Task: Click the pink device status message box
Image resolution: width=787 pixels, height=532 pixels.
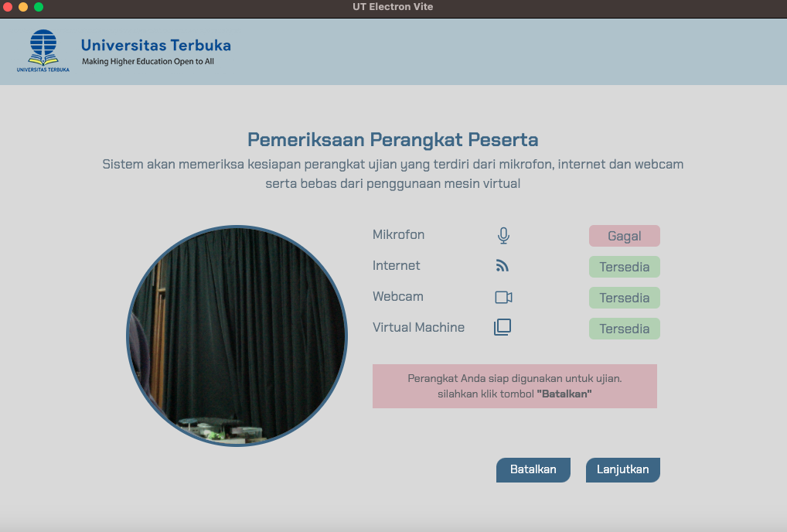Action: 514,386
